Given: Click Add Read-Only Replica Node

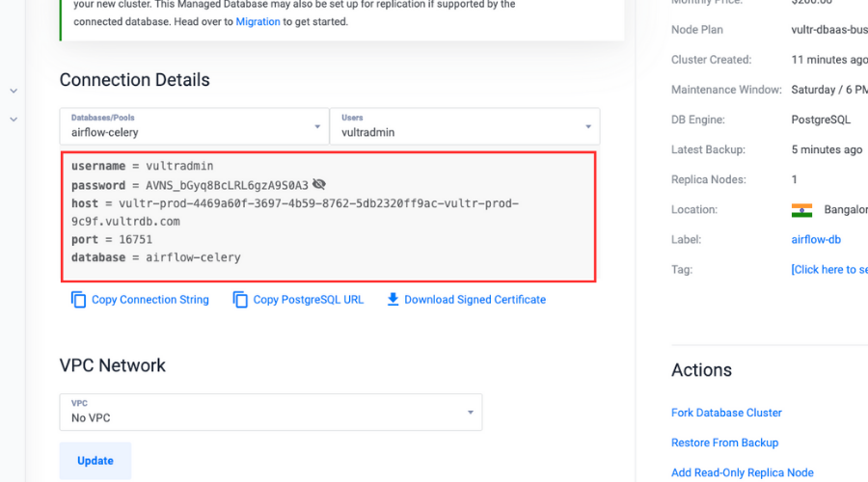Looking at the screenshot, I should (743, 472).
